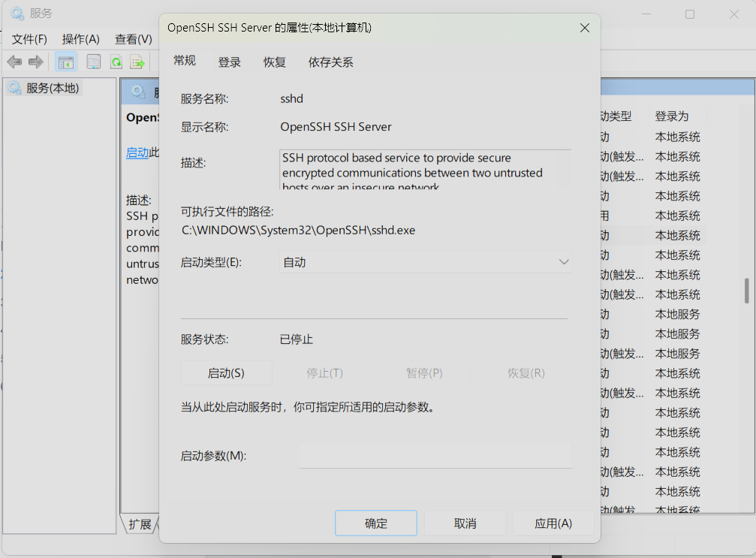
Task: Click the back arrow in Services toolbar
Action: click(15, 62)
